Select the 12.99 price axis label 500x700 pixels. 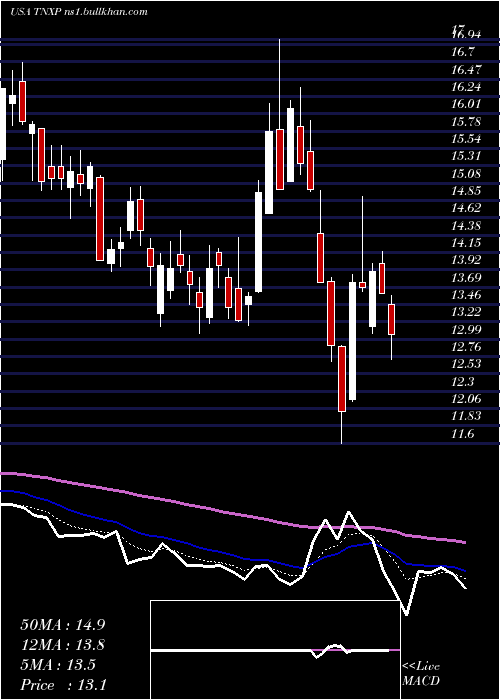click(467, 329)
